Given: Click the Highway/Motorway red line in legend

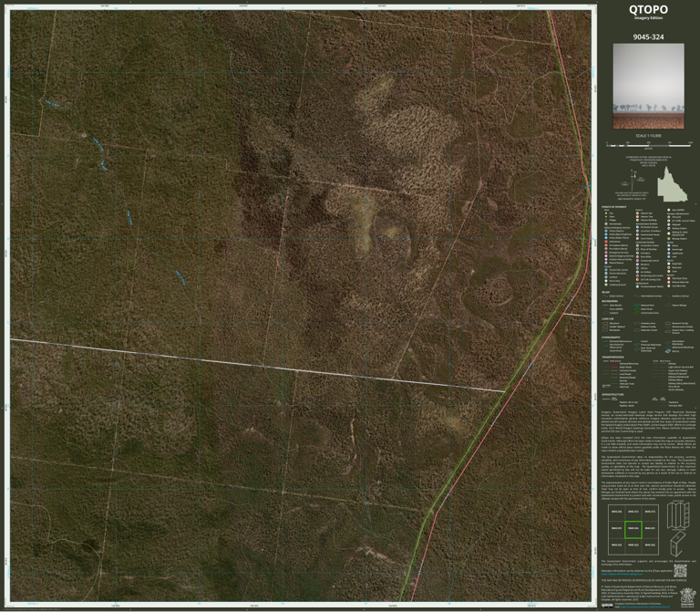Looking at the screenshot, I should coord(612,364).
